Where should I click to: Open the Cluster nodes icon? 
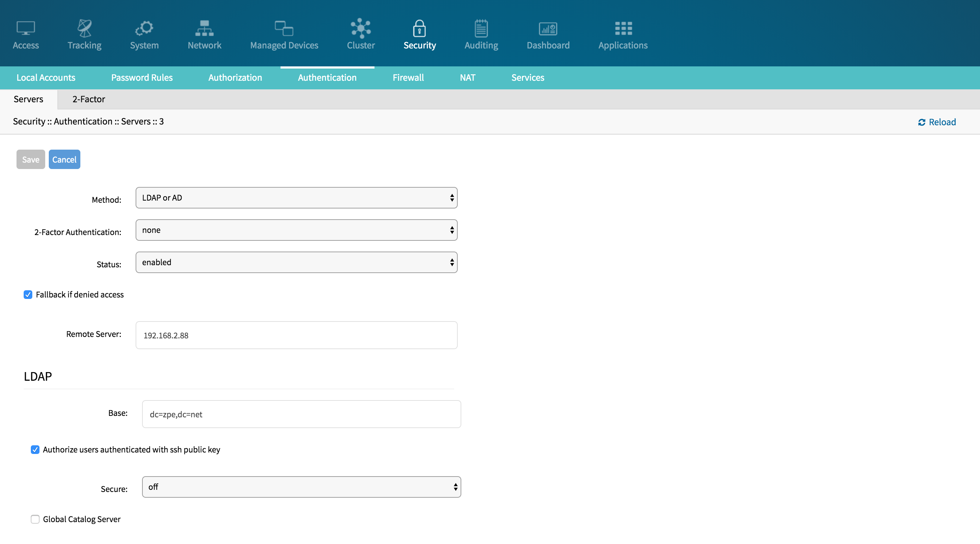click(x=361, y=28)
